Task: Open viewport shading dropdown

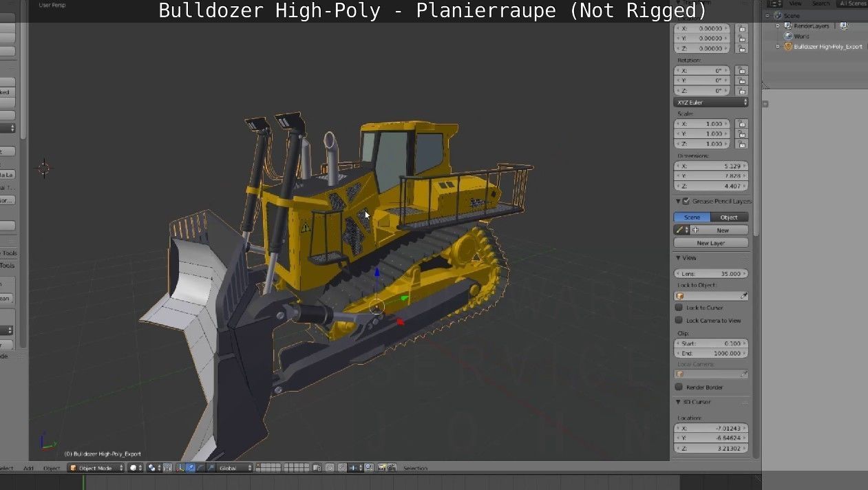Action: [136, 468]
